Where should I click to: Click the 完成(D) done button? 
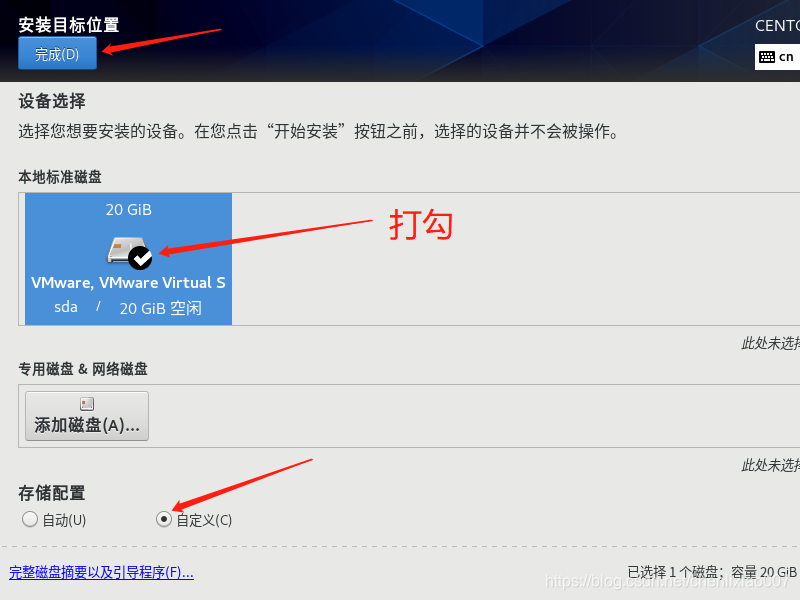(x=57, y=53)
